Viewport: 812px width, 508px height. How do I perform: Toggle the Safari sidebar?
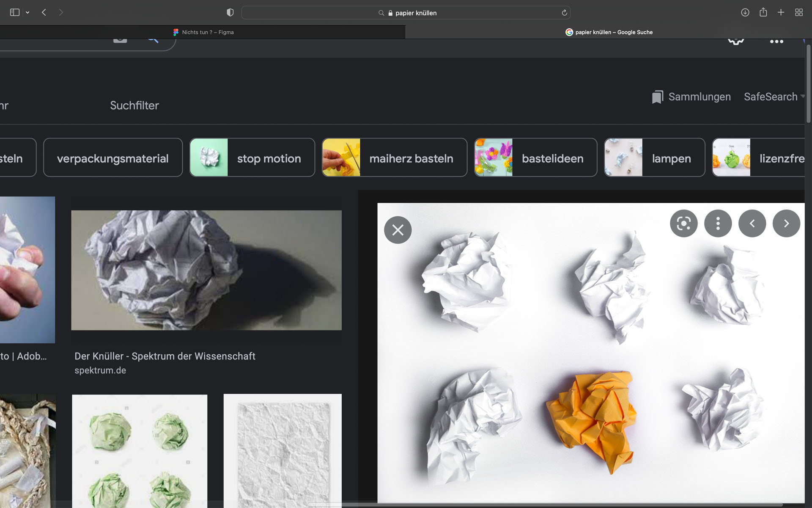(15, 13)
